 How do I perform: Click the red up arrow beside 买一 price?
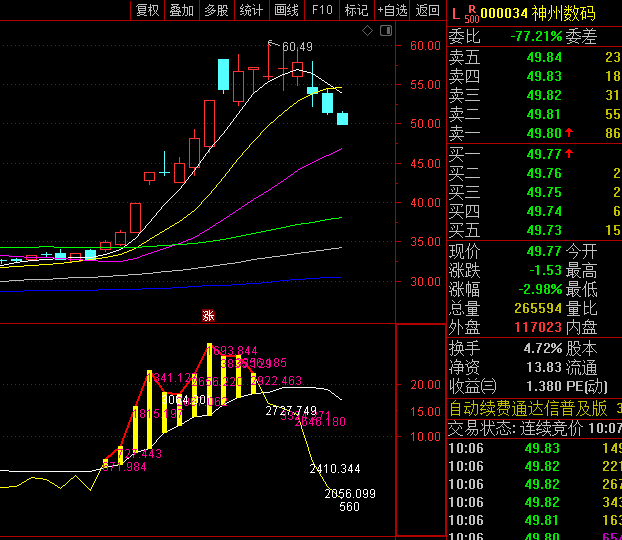point(569,153)
